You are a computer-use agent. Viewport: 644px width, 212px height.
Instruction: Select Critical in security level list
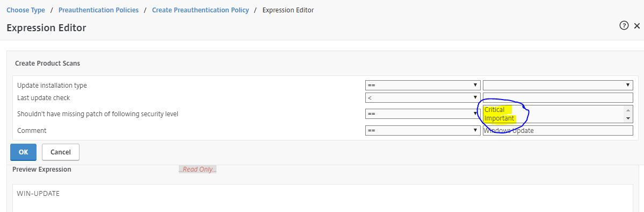click(495, 110)
